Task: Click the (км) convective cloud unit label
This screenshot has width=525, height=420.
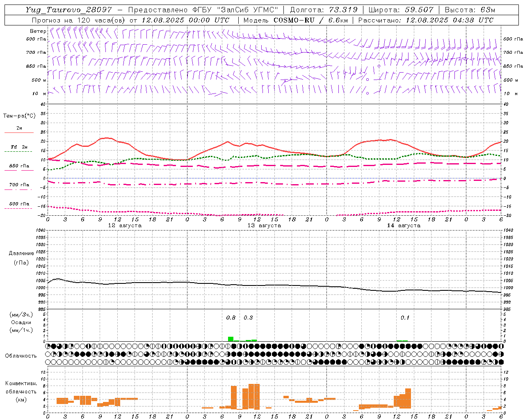Action: pyautogui.click(x=21, y=399)
